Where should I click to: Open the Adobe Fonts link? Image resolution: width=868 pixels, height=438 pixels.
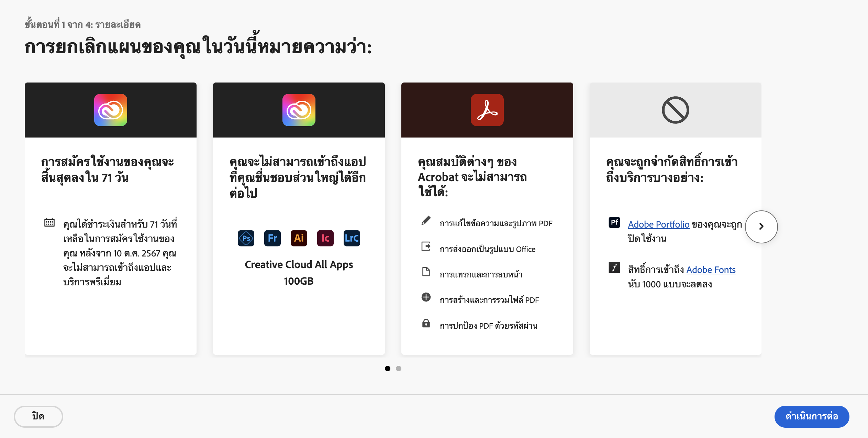(x=711, y=270)
